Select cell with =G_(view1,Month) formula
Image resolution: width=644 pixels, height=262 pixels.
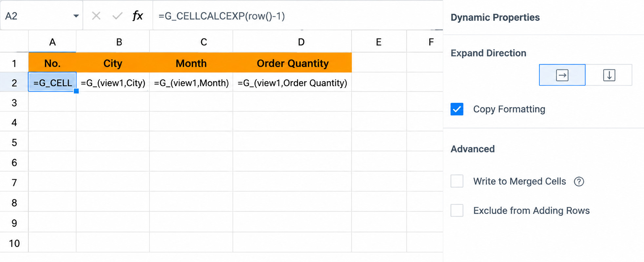tap(191, 83)
